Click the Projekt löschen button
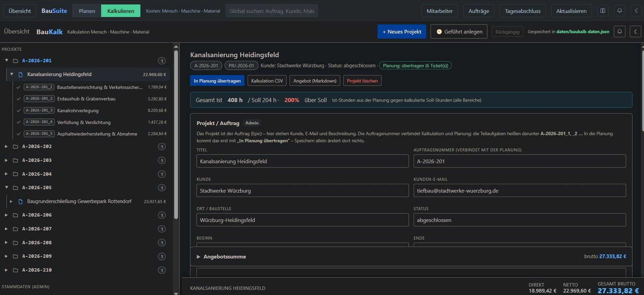This screenshot has height=295, width=644. [362, 81]
